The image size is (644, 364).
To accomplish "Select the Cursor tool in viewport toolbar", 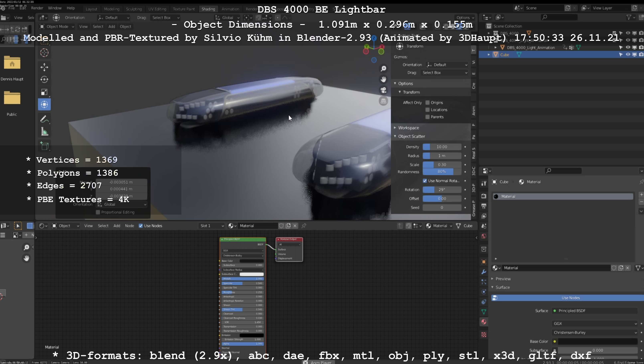I will tap(44, 53).
